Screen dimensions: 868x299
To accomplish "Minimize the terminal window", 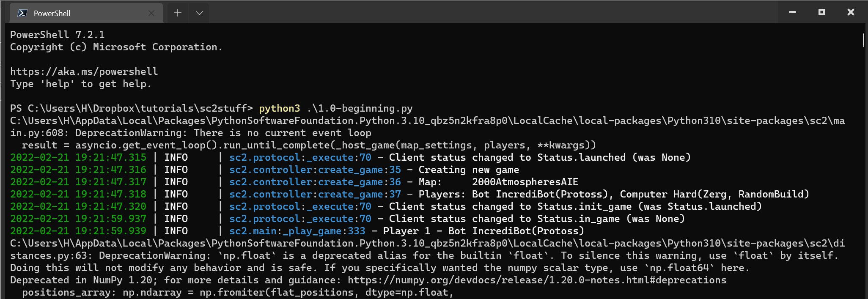I will tap(792, 12).
